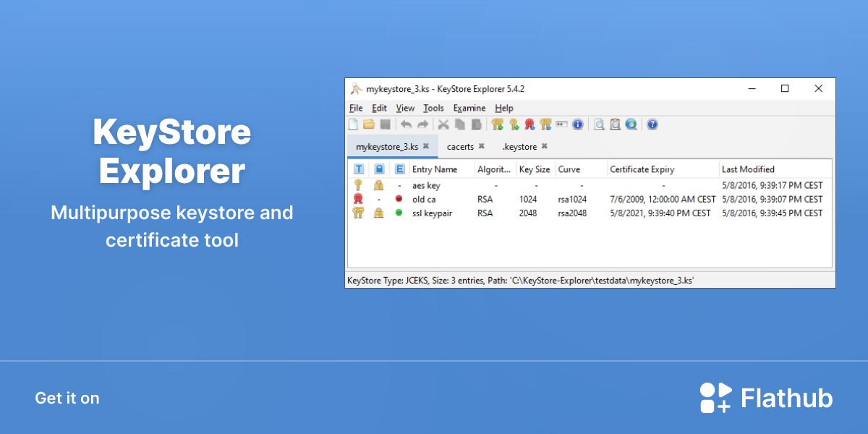This screenshot has height=434, width=868.
Task: Click the Set Password toolbar icon
Action: pos(561,124)
